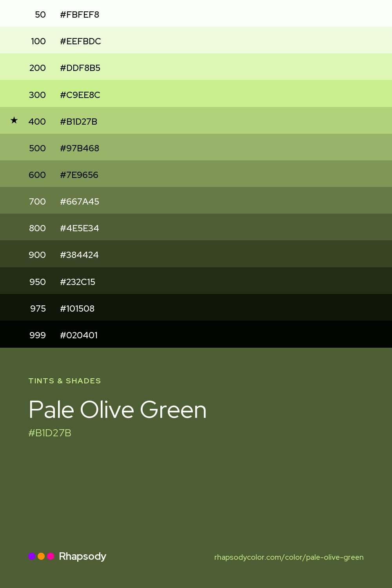Click the shade number 100 label
This screenshot has height=588, width=392.
38,41
